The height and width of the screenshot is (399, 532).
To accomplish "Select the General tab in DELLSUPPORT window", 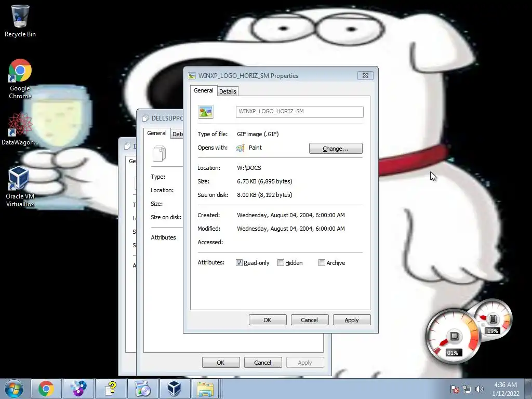I will pyautogui.click(x=157, y=133).
